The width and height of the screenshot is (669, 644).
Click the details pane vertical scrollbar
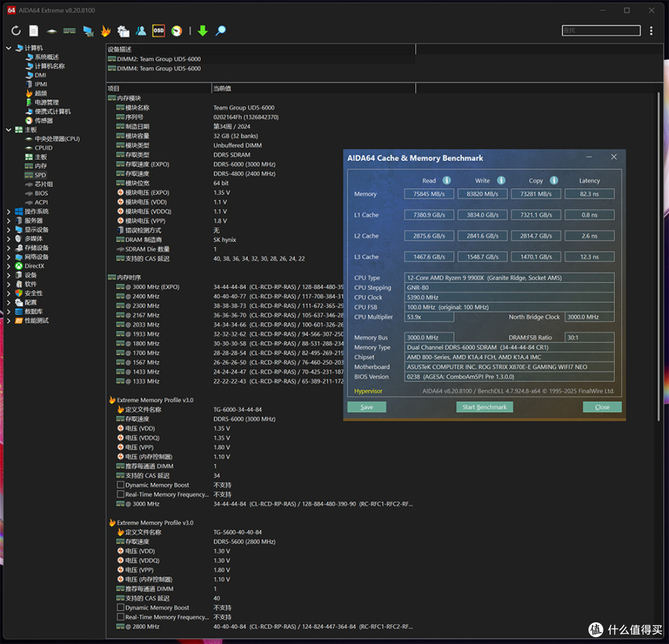coord(658,256)
